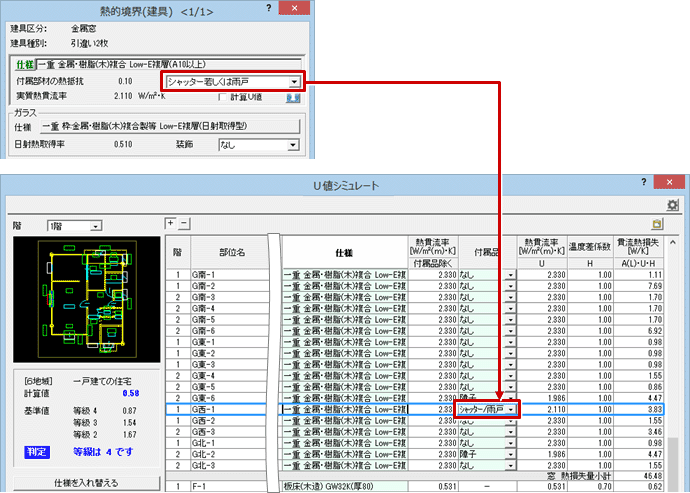Click the ガラス 仕様 button with Low-E複層(日射取得型)
Screen dimensions: 690x493
(170, 126)
